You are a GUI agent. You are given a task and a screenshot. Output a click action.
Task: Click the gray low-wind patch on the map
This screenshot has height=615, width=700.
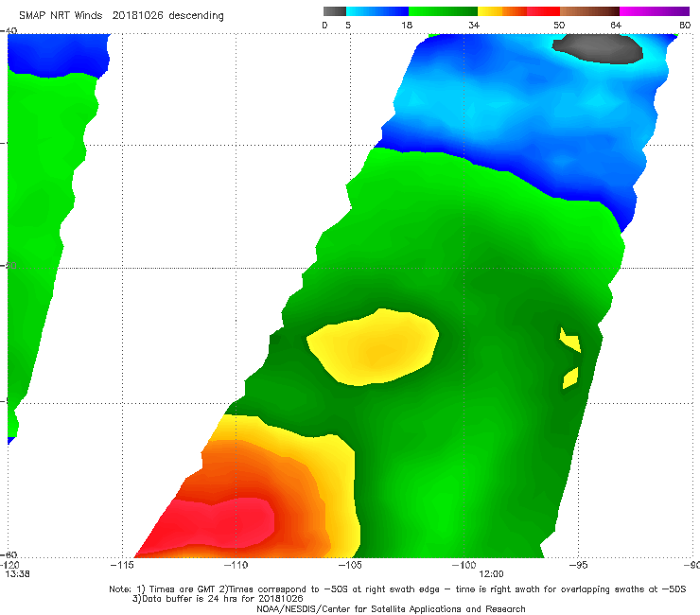coord(597,48)
